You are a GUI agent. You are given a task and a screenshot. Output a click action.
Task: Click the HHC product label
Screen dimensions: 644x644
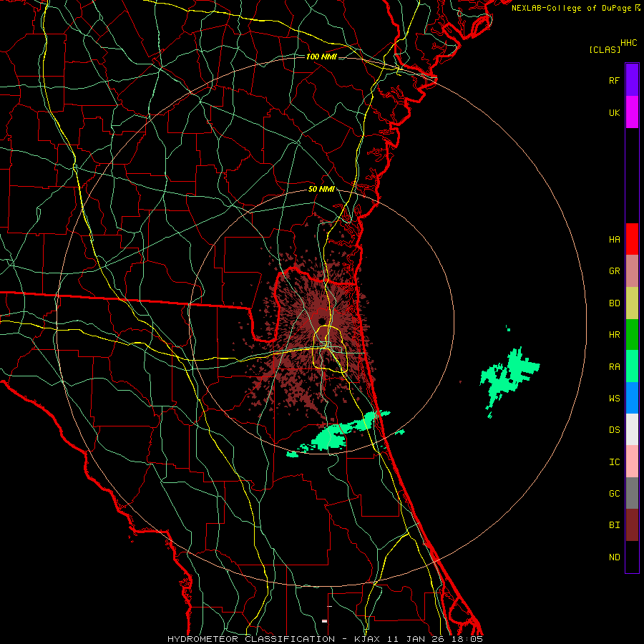point(629,43)
